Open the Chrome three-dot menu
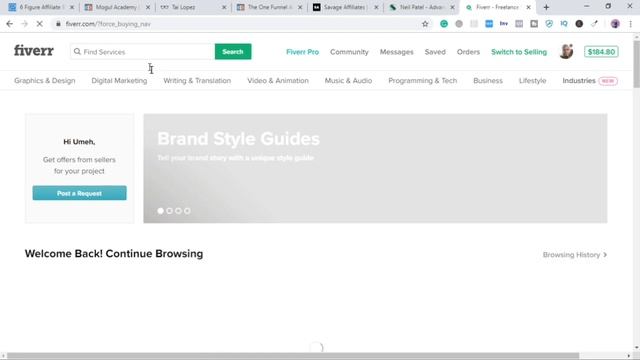This screenshot has width=640, height=360. (631, 24)
